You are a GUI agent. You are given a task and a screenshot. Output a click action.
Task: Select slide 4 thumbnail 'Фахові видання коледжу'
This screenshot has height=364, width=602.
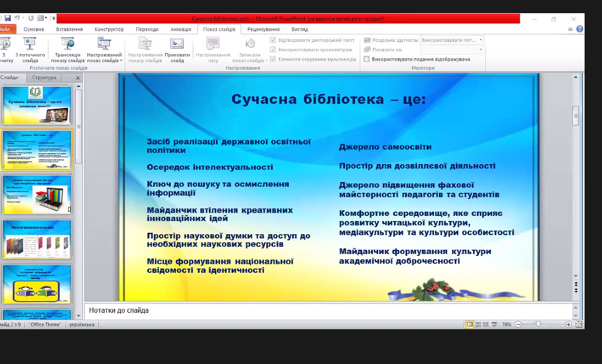37,239
